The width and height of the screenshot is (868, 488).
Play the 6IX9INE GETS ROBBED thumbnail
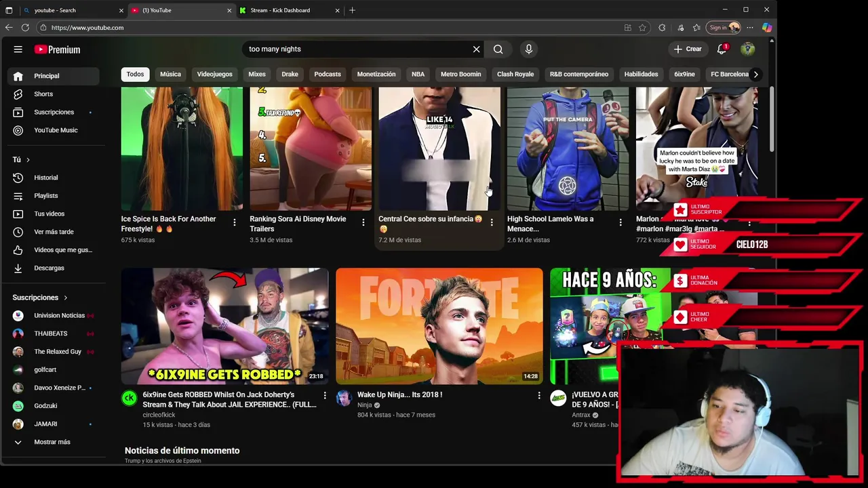tap(224, 326)
